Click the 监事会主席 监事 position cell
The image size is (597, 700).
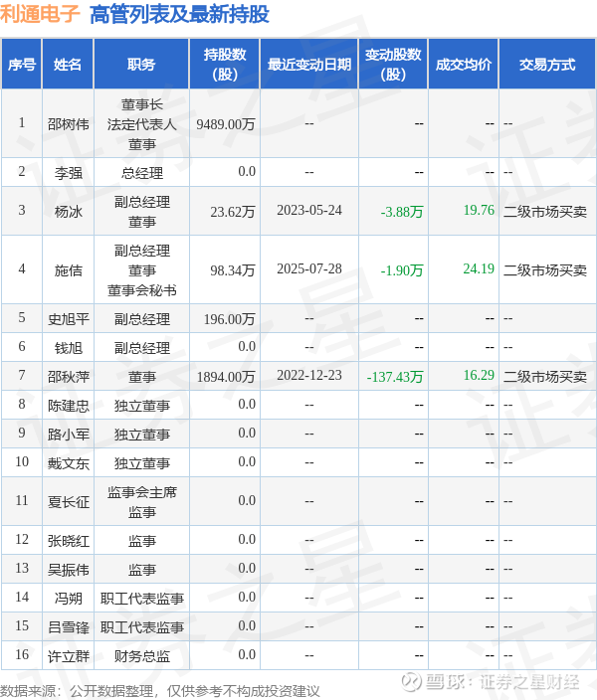point(141,502)
